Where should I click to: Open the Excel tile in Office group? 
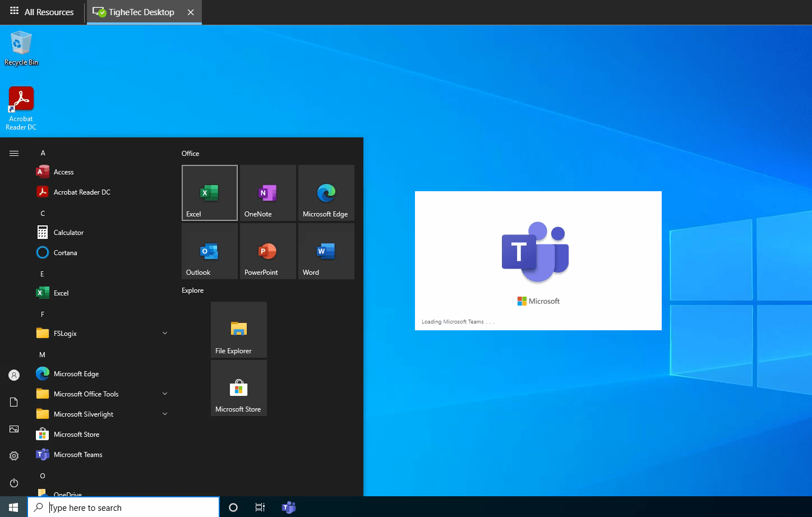click(x=210, y=193)
